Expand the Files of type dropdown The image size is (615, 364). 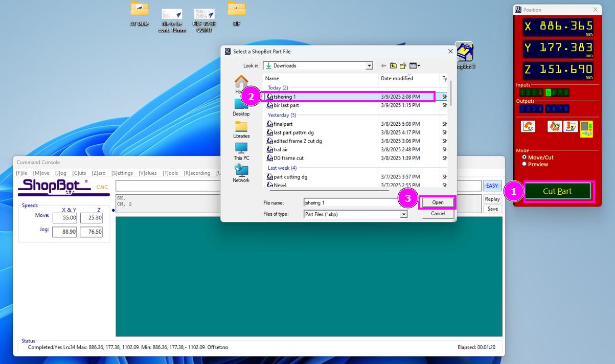pos(403,214)
